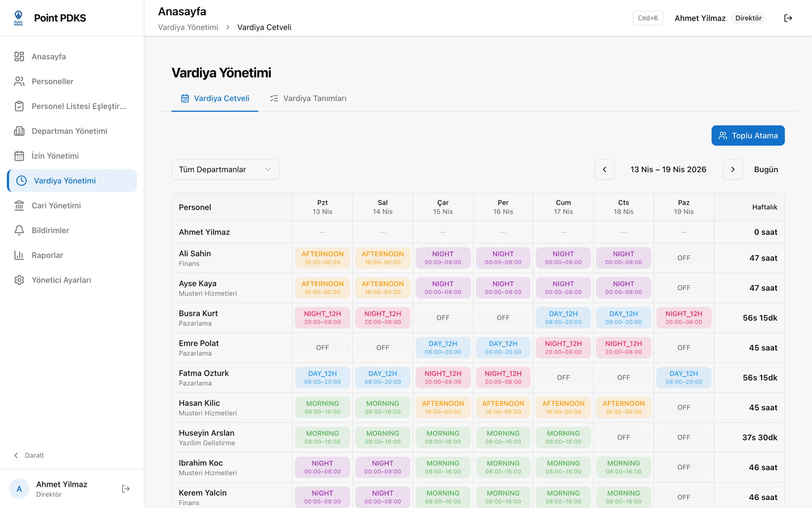Click Ahmet Yilmaz Monday empty dash cell
Image resolution: width=812 pixels, height=508 pixels.
pos(322,232)
